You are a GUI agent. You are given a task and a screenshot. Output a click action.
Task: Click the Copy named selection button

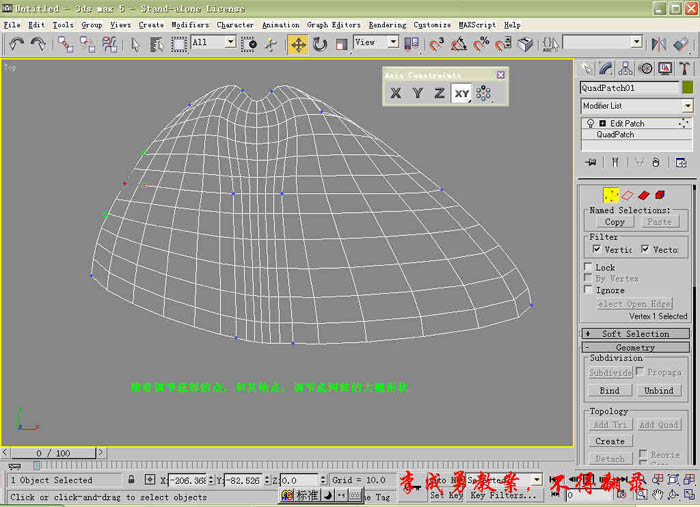[614, 222]
